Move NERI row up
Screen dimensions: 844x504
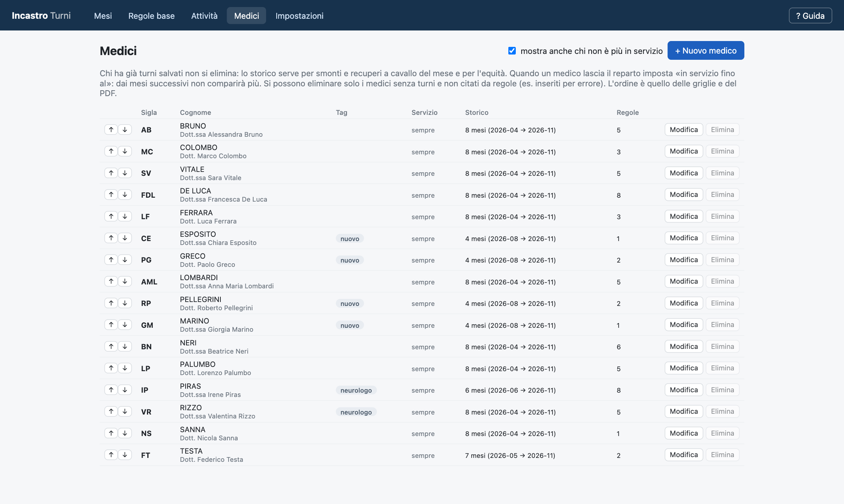coord(111,347)
